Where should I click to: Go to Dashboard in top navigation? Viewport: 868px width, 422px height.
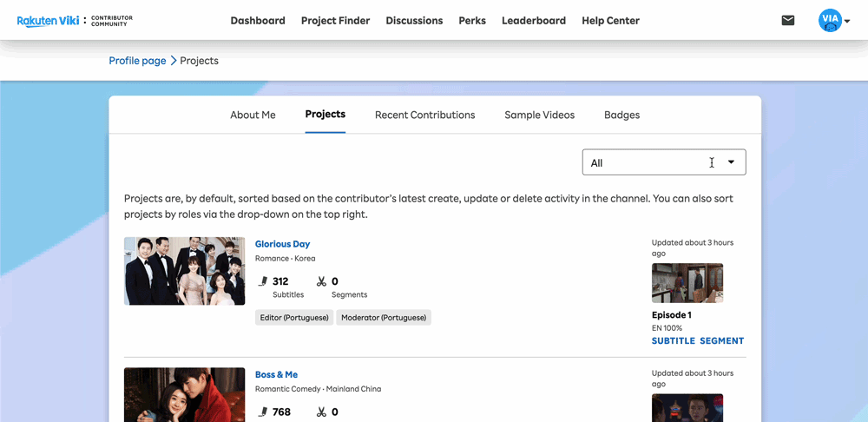[258, 21]
